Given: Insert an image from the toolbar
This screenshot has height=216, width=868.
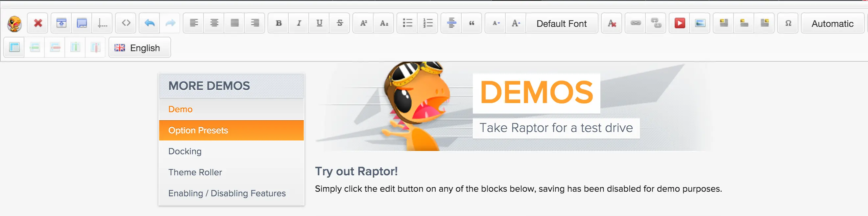Looking at the screenshot, I should (700, 23).
